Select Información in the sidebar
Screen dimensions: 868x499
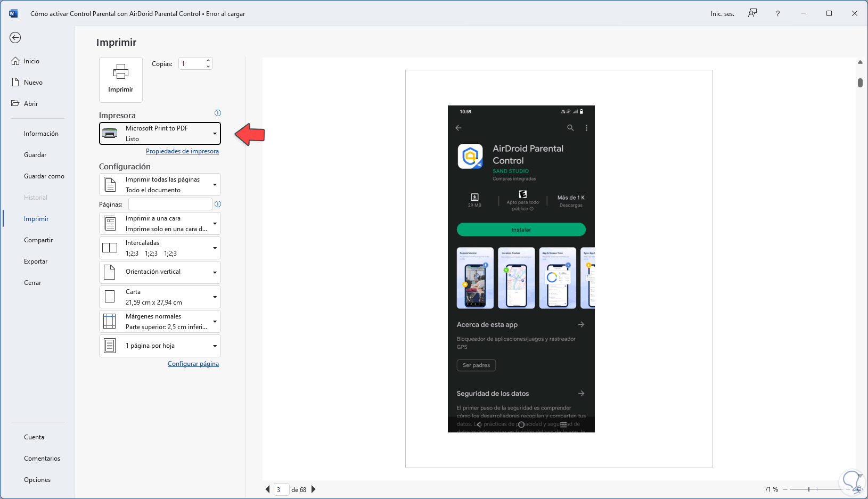[x=41, y=134]
